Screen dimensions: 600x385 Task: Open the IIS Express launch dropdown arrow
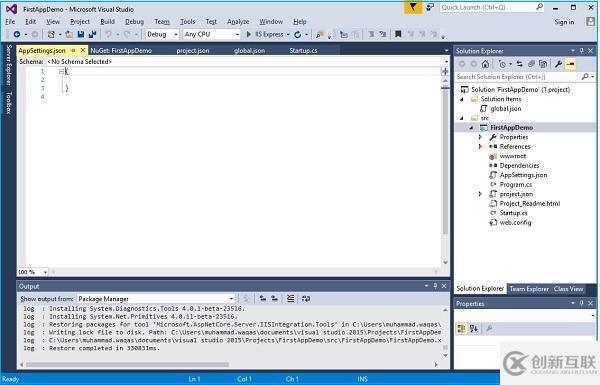[x=288, y=34]
